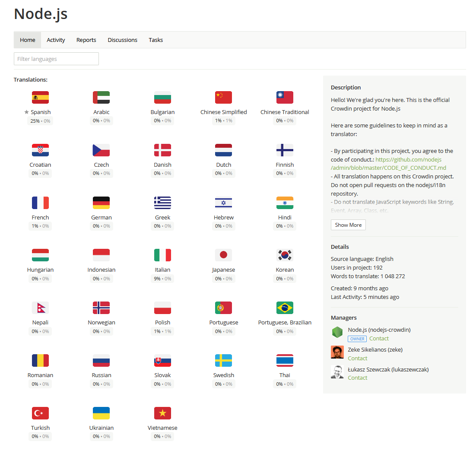Open the Greek flag icon
The image size is (476, 454).
(x=163, y=203)
